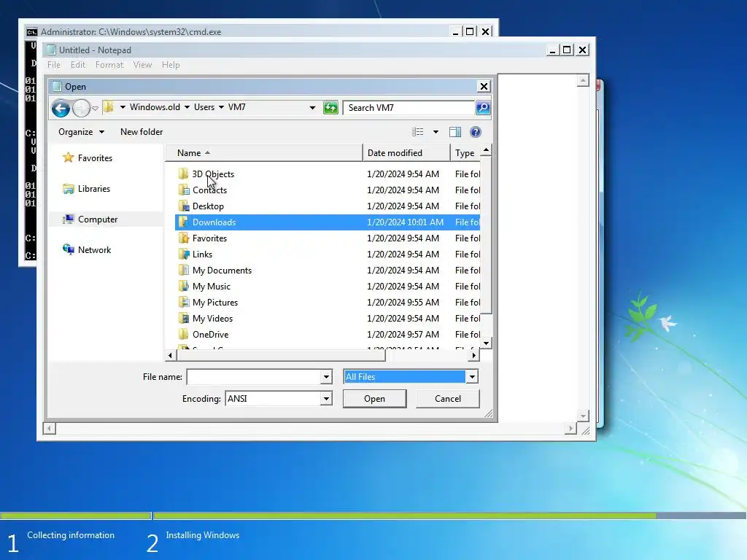Sort by the Date modified column header

406,153
